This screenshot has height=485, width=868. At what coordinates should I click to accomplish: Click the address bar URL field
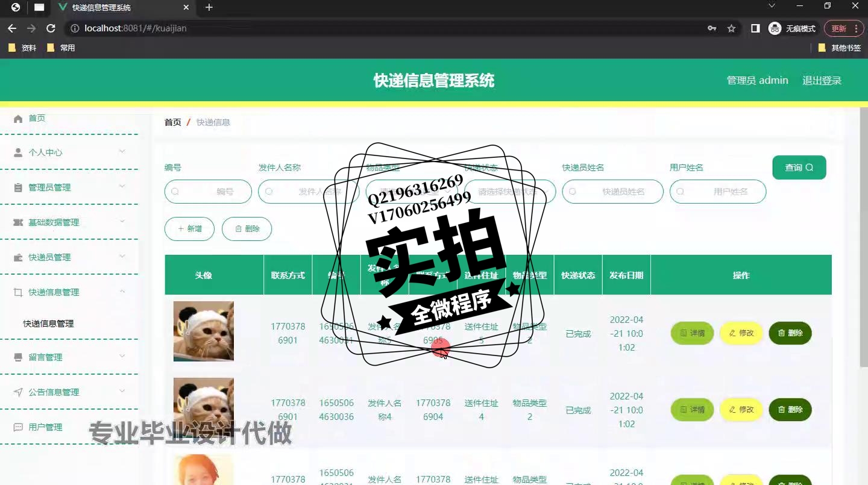[386, 28]
